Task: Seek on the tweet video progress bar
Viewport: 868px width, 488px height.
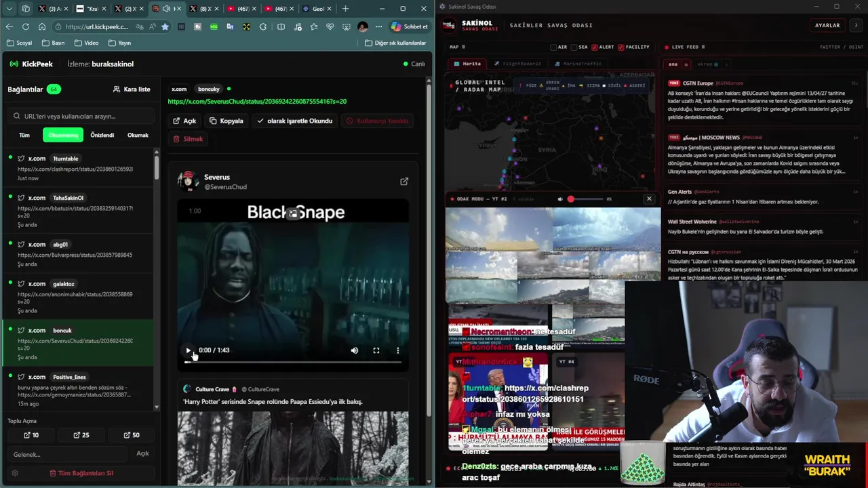Action: click(293, 362)
